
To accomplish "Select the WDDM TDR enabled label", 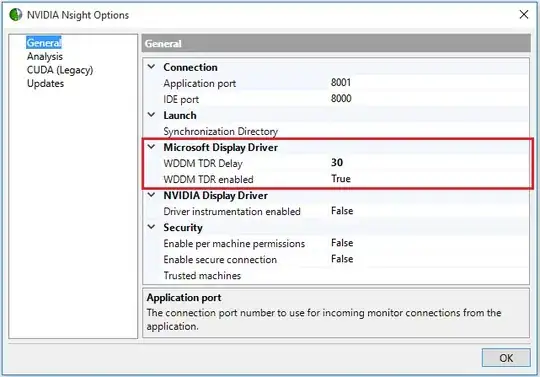I will coord(208,179).
